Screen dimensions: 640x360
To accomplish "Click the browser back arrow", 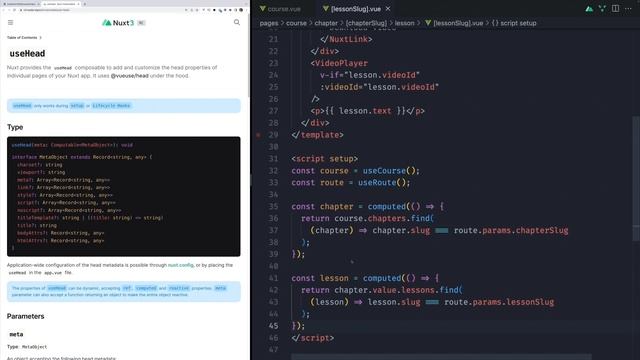I will 4,10.
